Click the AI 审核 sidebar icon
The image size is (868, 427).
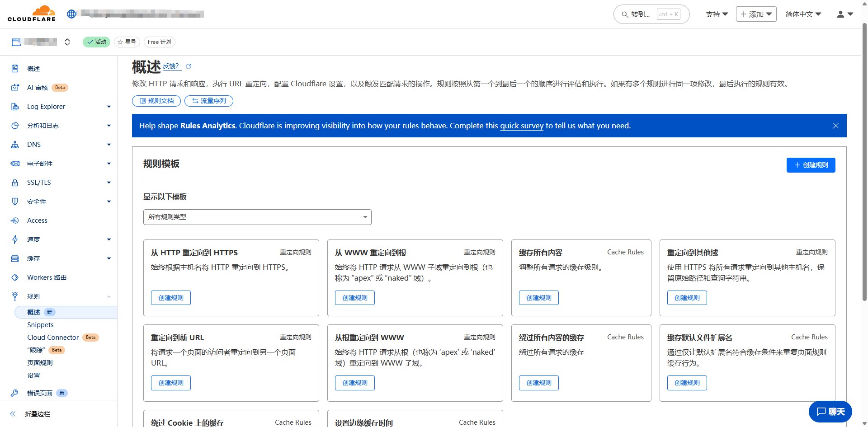pyautogui.click(x=15, y=88)
